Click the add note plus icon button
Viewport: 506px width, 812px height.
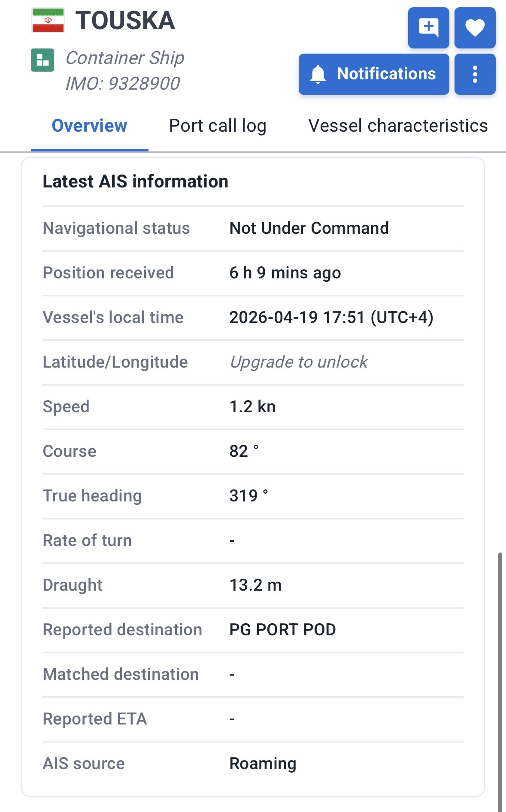[428, 28]
